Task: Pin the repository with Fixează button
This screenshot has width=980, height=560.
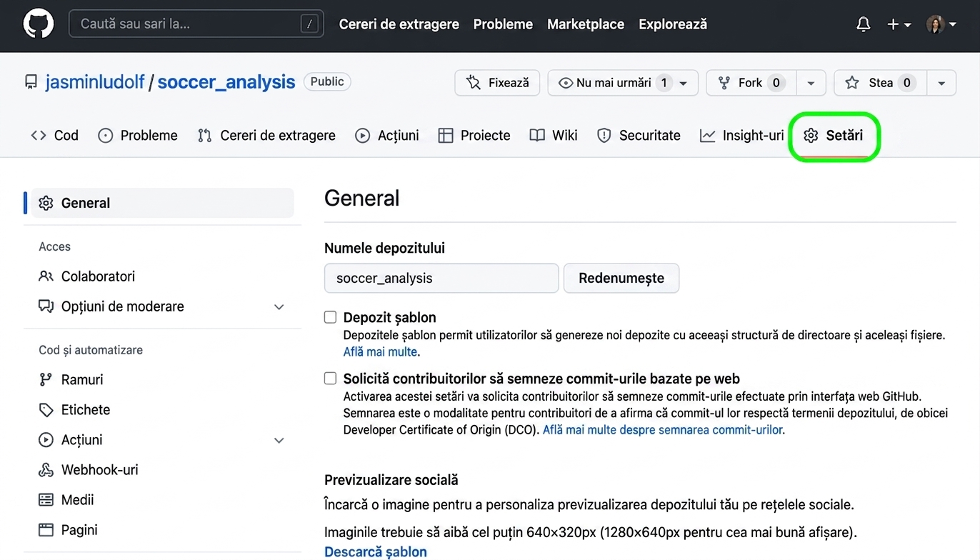Action: point(497,83)
